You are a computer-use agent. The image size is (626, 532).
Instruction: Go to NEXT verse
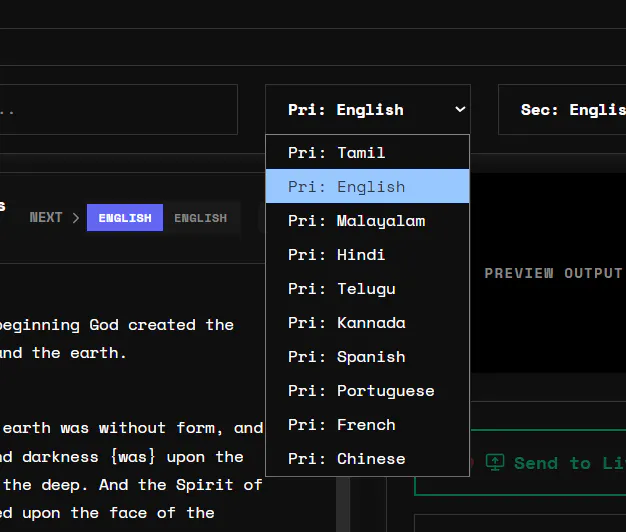[x=46, y=217]
